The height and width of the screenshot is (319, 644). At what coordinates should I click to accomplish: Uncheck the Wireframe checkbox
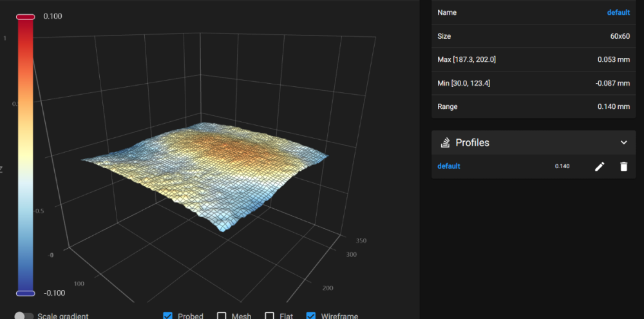[311, 316]
